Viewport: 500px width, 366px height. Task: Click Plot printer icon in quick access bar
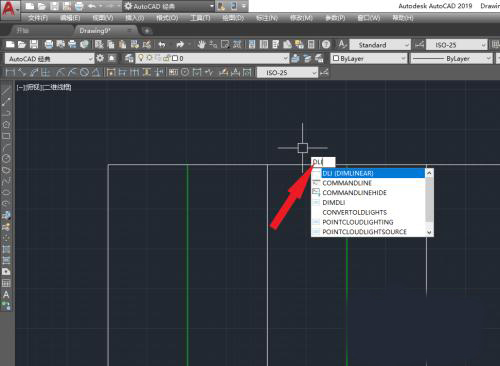point(79,6)
